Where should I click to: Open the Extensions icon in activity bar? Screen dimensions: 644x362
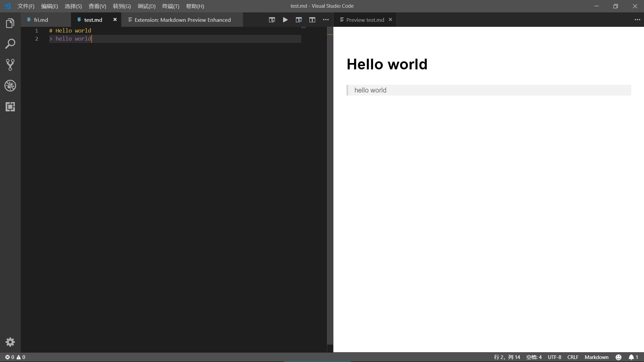[10, 107]
